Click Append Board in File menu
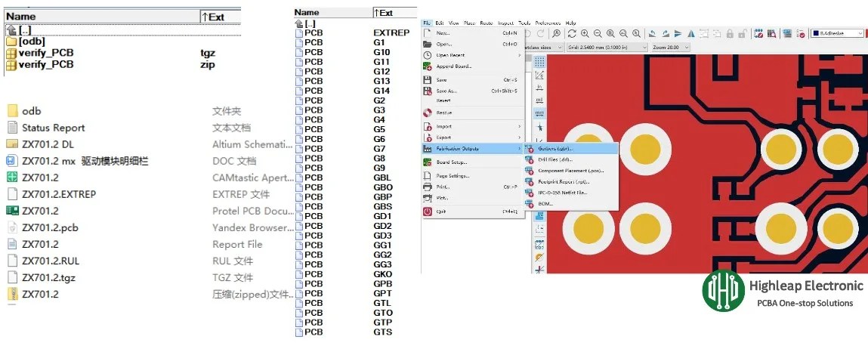 (472, 66)
